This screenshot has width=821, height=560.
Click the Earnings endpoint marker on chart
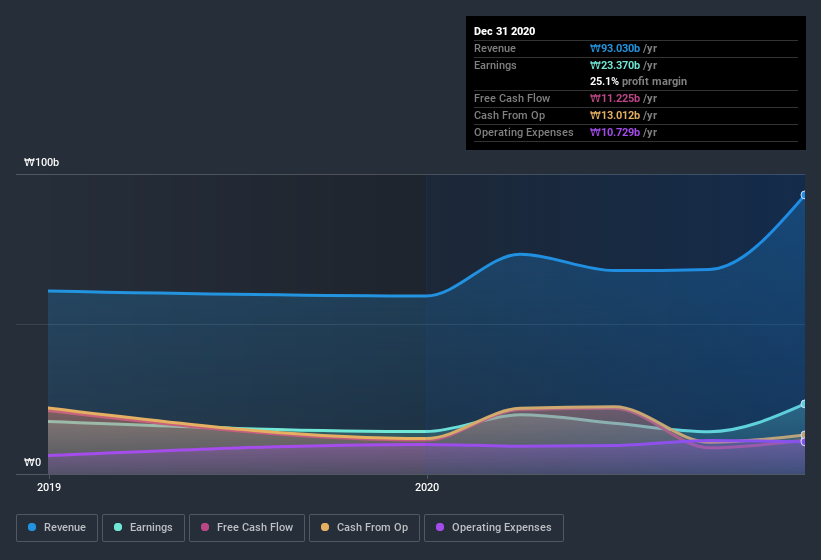804,404
